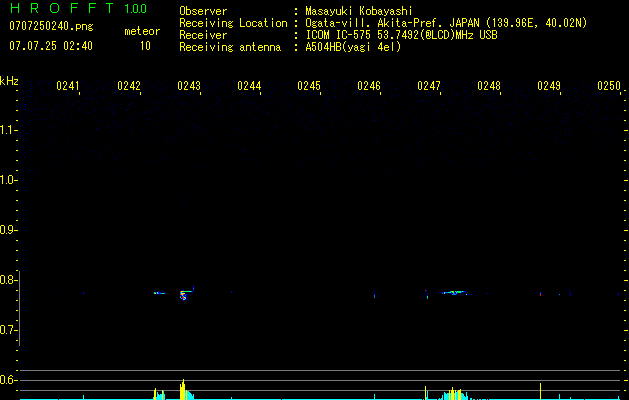Click the 1.0 kHz axis label

(x=8, y=180)
